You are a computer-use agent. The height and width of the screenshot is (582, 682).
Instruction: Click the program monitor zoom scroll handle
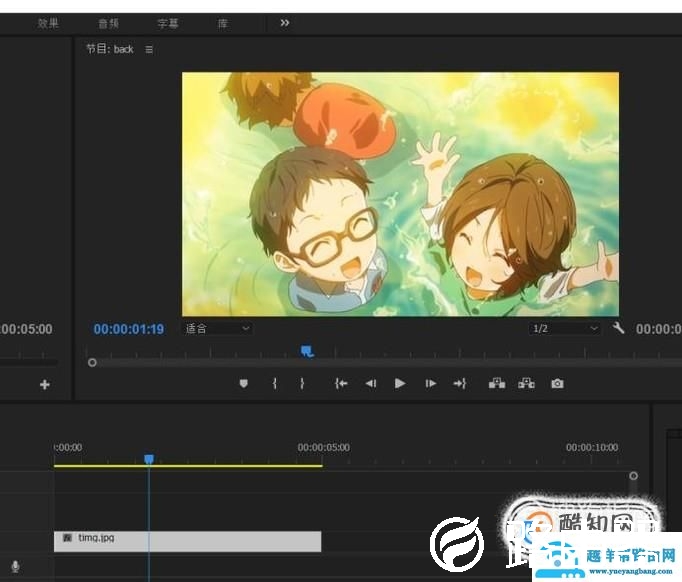tap(92, 362)
